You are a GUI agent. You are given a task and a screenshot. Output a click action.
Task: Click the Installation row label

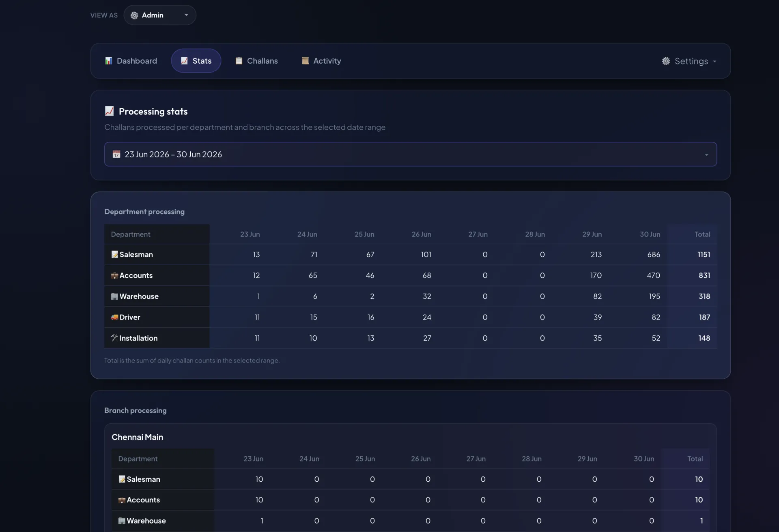pyautogui.click(x=138, y=338)
